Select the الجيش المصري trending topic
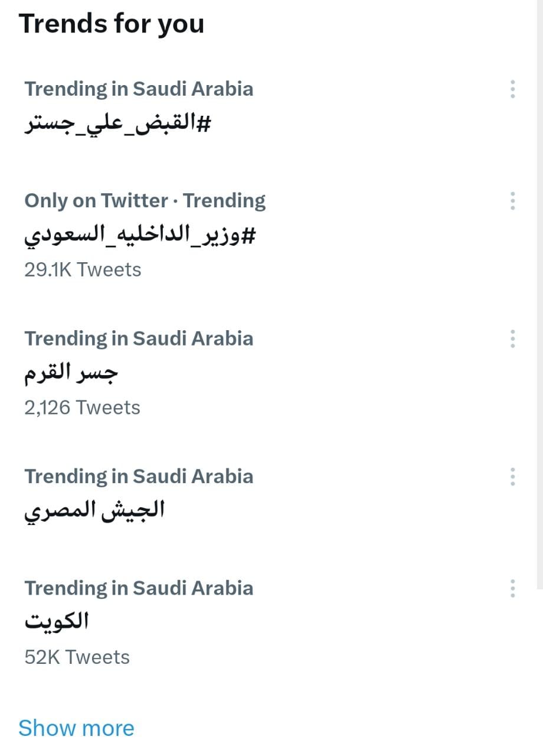The height and width of the screenshot is (756, 543). 94,511
